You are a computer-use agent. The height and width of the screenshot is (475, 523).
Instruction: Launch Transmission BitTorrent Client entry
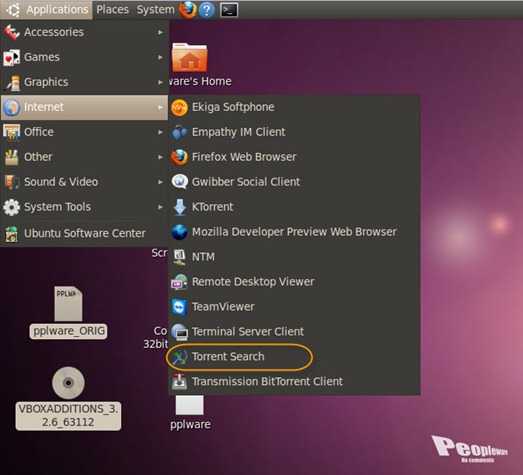pyautogui.click(x=294, y=382)
